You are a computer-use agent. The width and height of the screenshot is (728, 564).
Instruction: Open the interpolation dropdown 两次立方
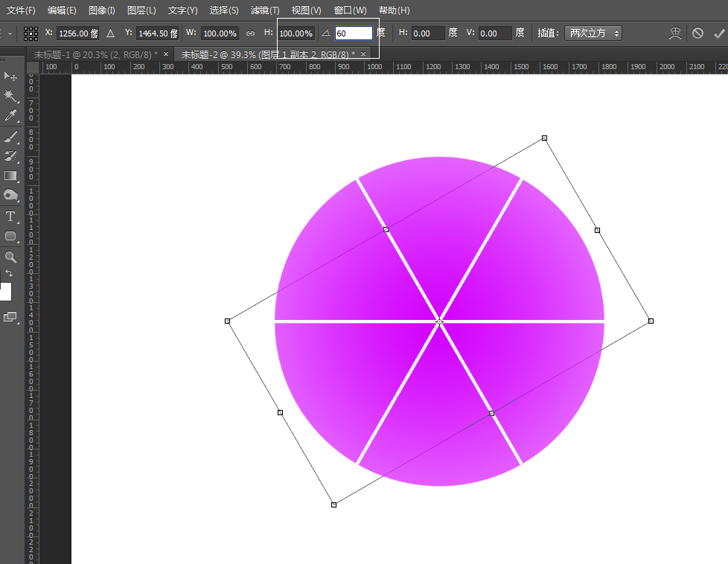(x=593, y=33)
